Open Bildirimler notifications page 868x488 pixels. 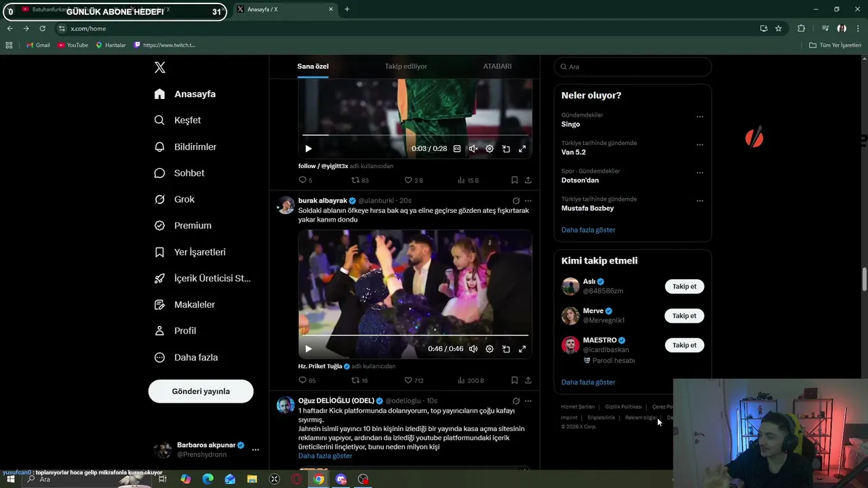(x=185, y=146)
